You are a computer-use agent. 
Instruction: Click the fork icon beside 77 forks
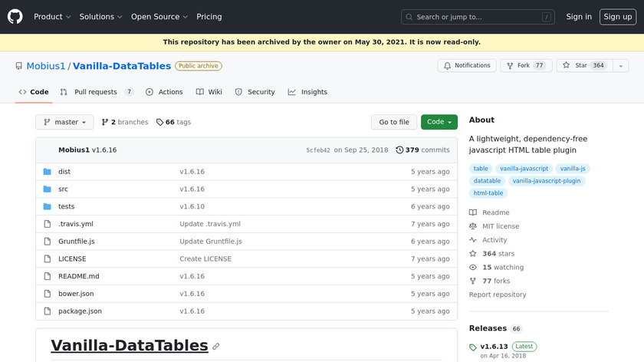[473, 281]
